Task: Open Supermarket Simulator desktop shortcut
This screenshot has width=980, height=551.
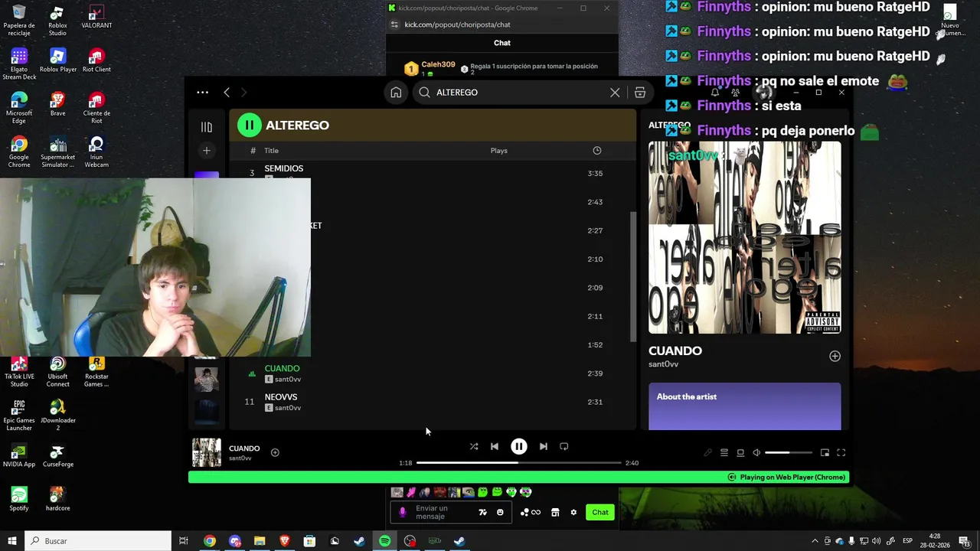Action: pyautogui.click(x=57, y=152)
